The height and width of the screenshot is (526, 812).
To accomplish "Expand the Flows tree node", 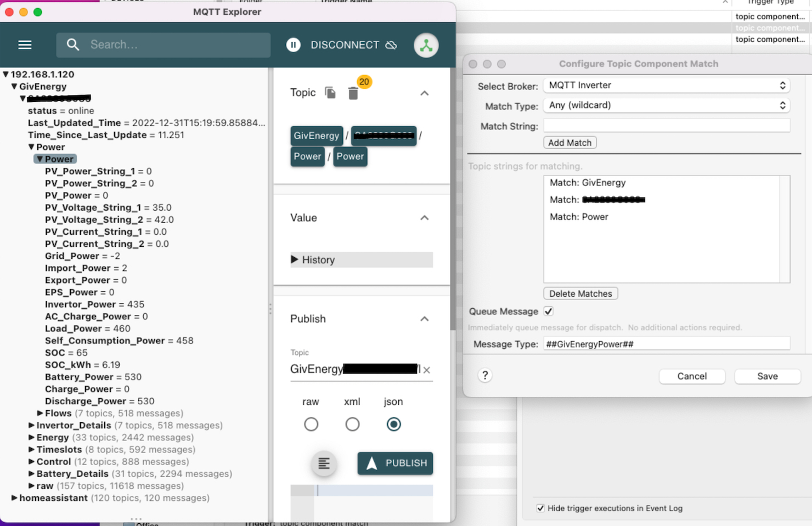I will tap(40, 413).
